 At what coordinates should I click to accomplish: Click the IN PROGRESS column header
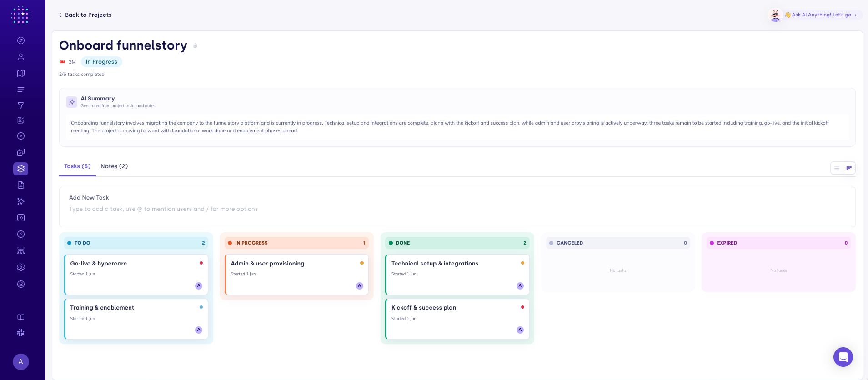[297, 243]
